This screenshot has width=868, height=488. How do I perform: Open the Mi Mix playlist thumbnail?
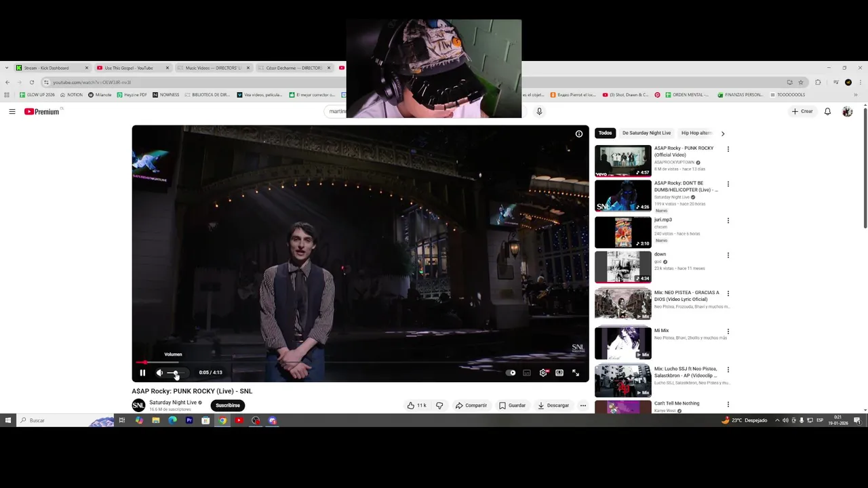click(x=623, y=343)
